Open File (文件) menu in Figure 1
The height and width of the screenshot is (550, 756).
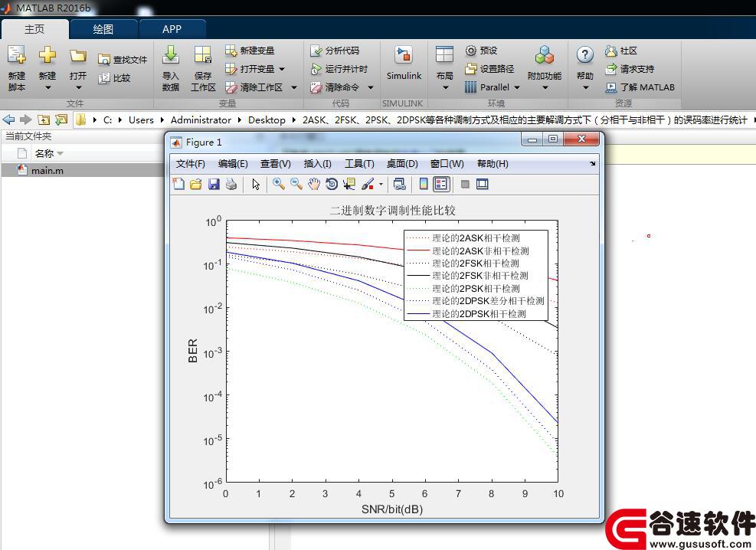[190, 164]
